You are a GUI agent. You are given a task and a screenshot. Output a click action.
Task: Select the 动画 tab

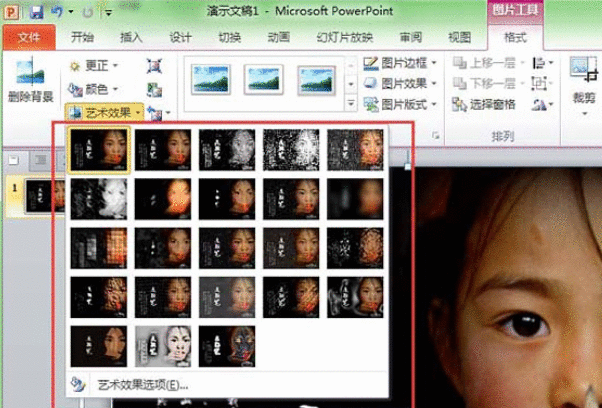[x=279, y=37]
